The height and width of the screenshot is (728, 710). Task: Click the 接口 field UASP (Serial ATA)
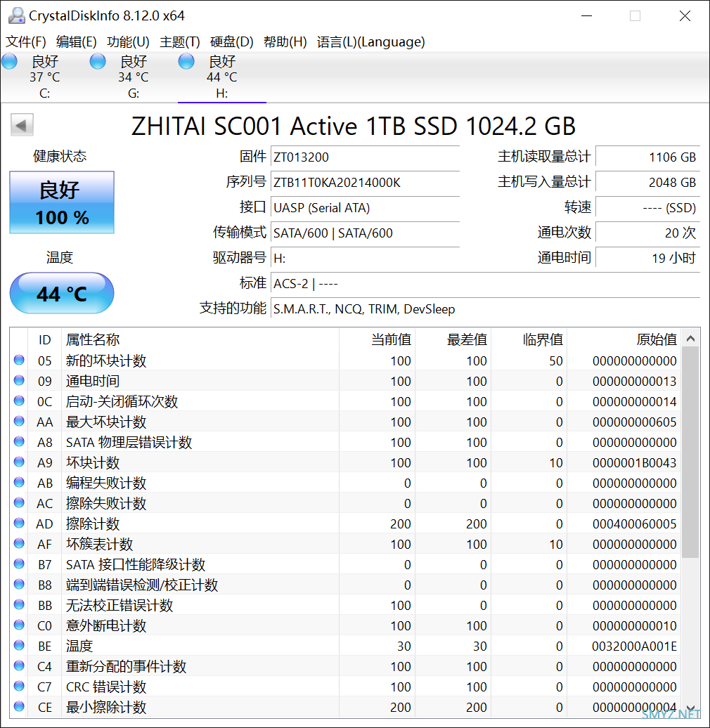pos(366,207)
